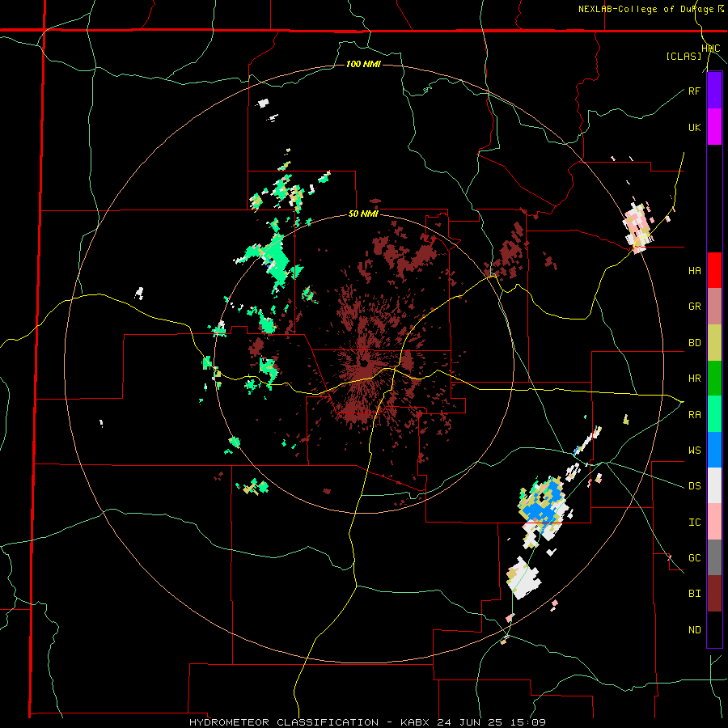The image size is (728, 728).
Task: Click the HR legend label
Action: (x=694, y=379)
